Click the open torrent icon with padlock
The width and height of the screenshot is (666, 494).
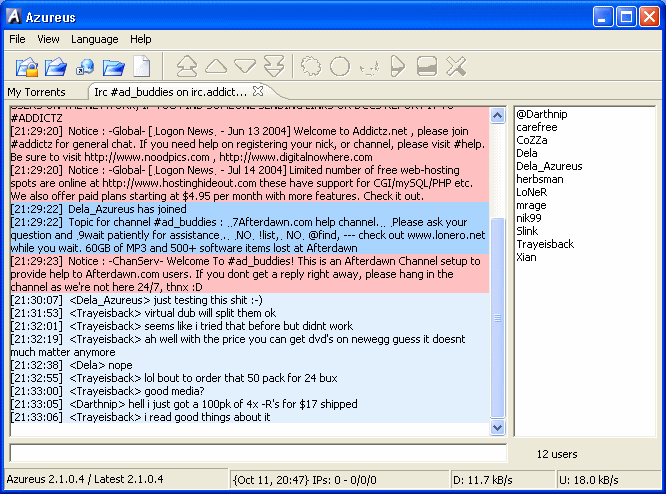click(x=27, y=66)
